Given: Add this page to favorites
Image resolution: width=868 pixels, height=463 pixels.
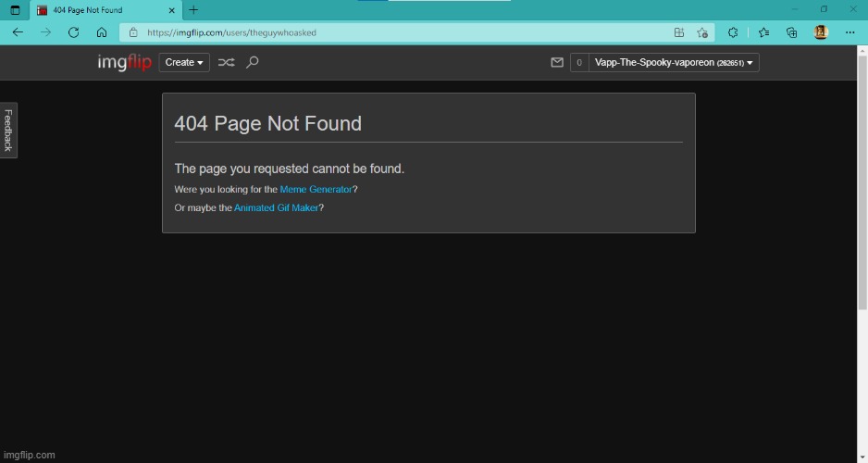Looking at the screenshot, I should 702,32.
